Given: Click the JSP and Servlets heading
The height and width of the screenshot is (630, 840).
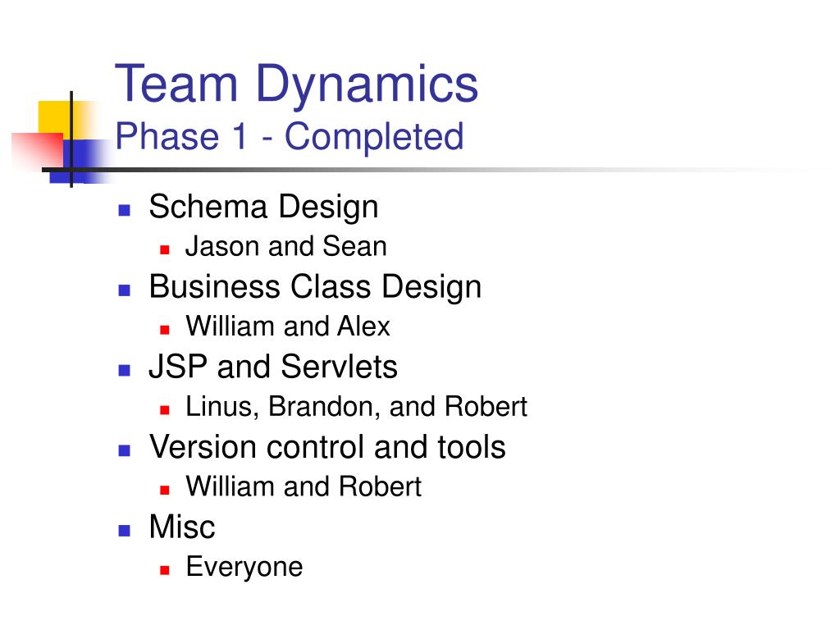Looking at the screenshot, I should 273,367.
